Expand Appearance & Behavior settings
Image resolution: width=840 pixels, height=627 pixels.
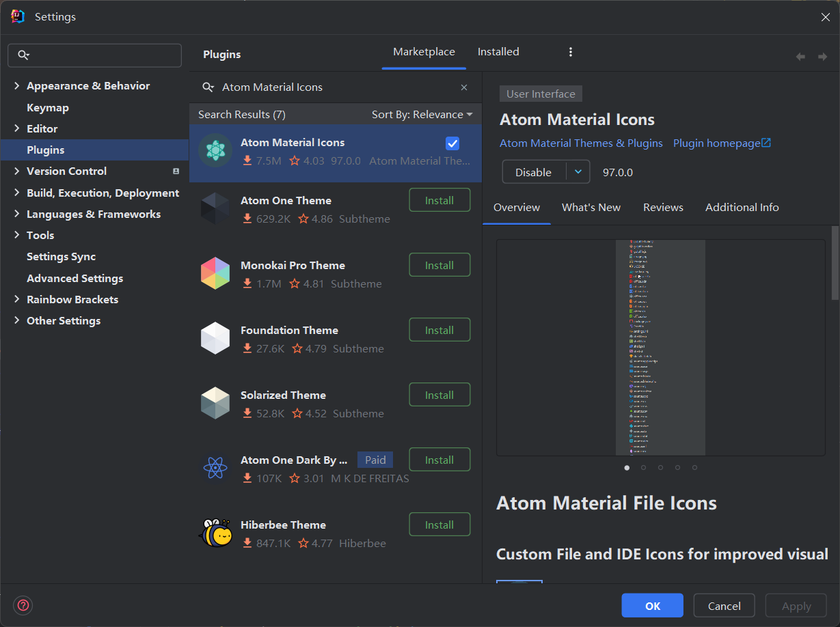pyautogui.click(x=17, y=86)
